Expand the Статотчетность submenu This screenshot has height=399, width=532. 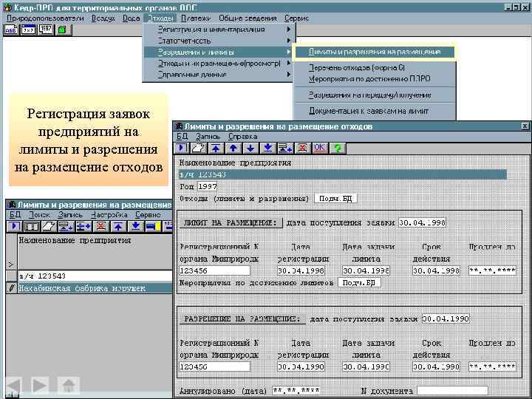[219, 41]
